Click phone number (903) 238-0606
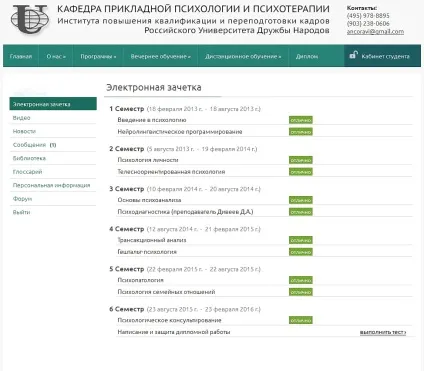Screen dimensions: 424x371 pos(368,23)
